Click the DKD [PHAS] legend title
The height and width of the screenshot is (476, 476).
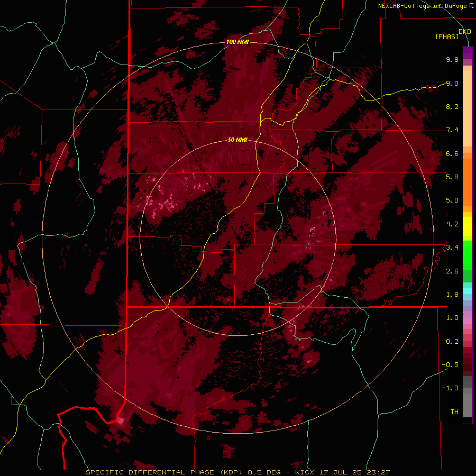click(453, 34)
